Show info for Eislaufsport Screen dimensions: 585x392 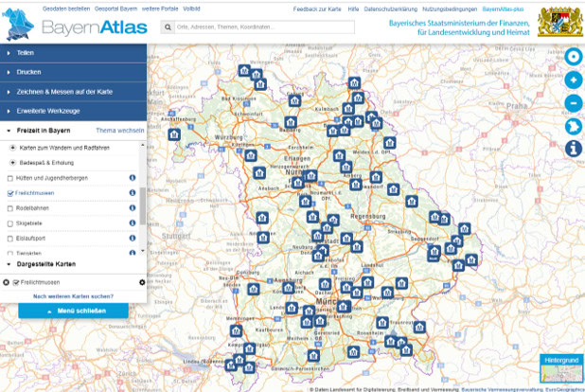[x=133, y=238]
